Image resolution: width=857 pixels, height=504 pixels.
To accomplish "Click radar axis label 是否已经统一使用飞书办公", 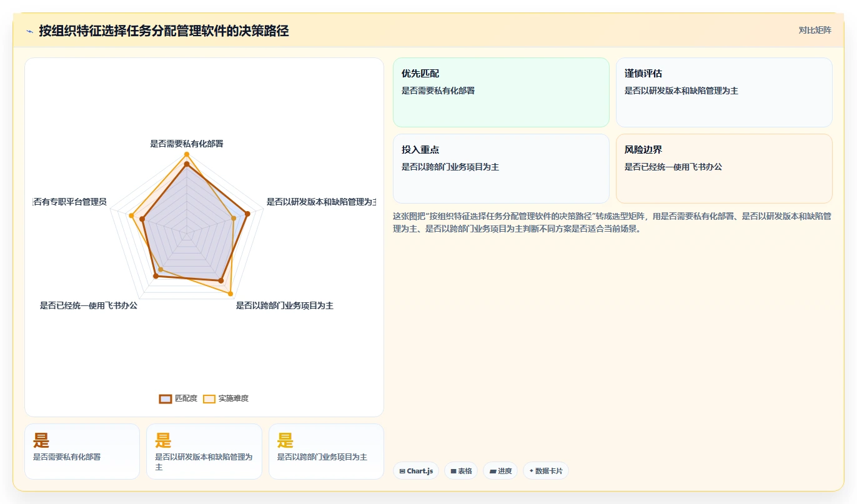I will [89, 305].
